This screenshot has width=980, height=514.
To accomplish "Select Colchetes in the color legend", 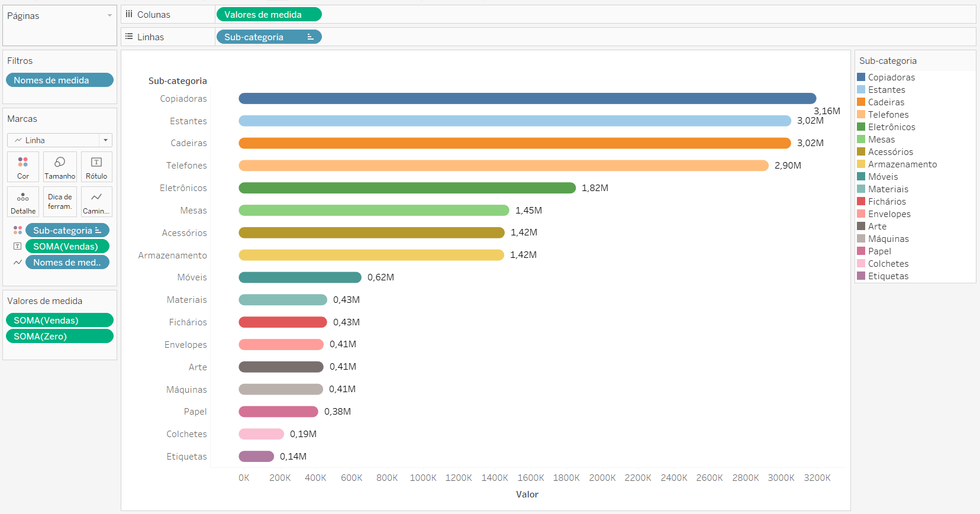I will coord(888,263).
